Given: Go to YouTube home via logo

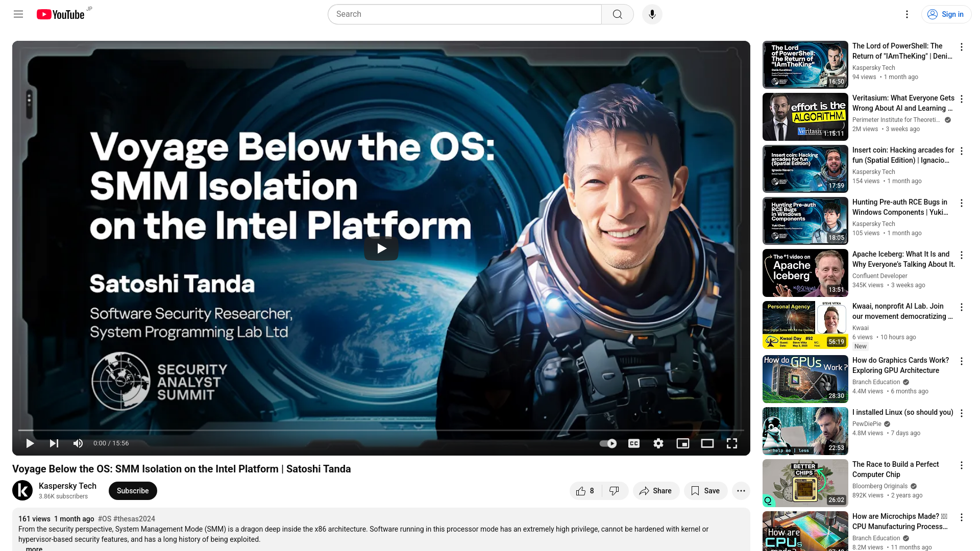Looking at the screenshot, I should 60,14.
